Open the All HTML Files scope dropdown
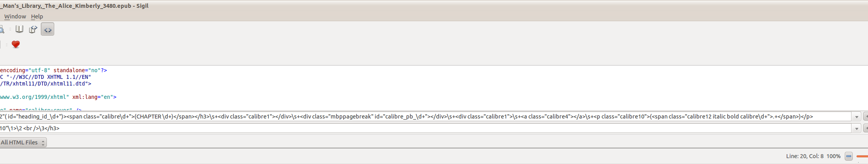 [23, 142]
